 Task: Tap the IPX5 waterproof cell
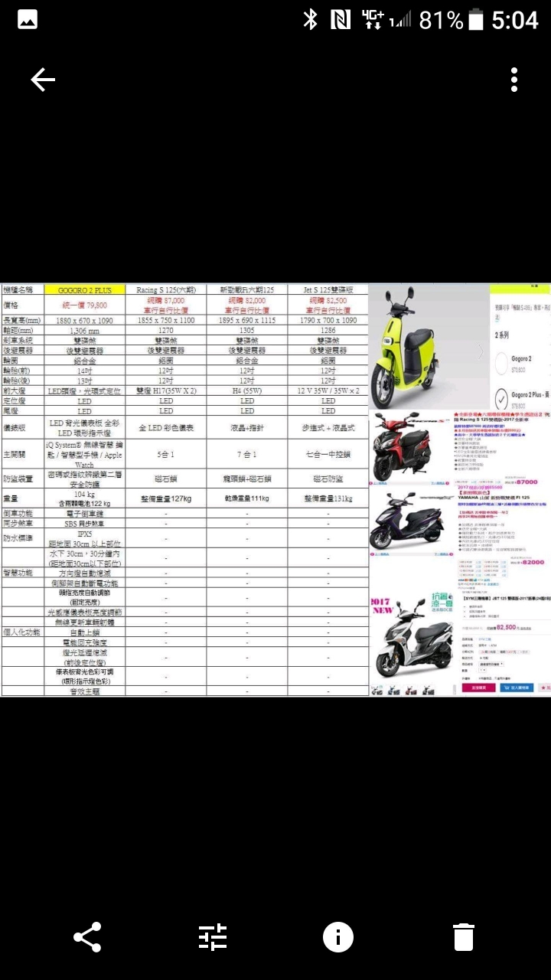point(85,538)
